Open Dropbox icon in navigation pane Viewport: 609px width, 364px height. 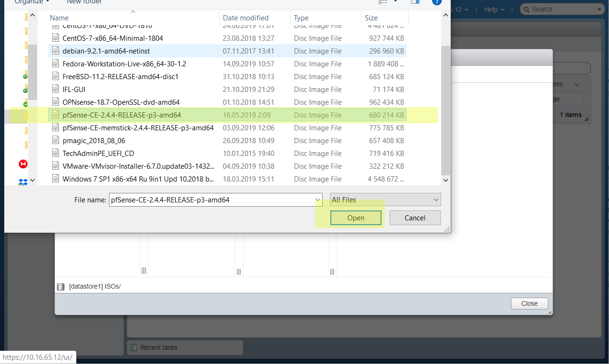coord(23,182)
